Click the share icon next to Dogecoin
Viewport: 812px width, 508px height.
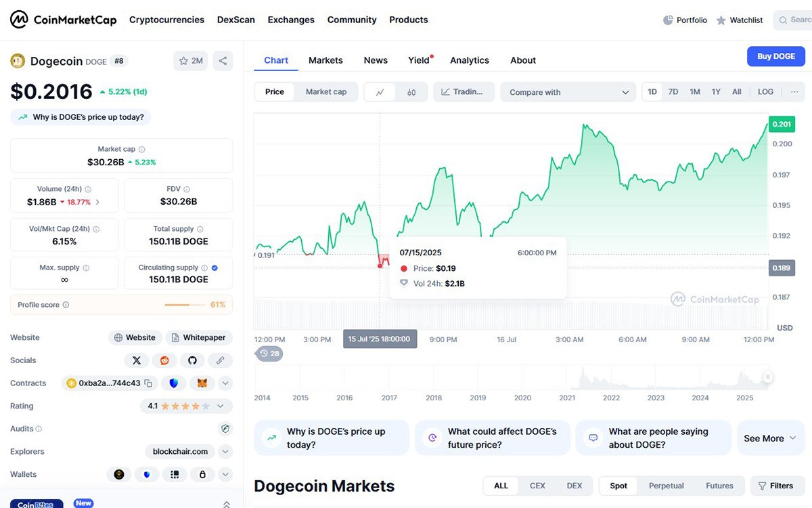223,61
